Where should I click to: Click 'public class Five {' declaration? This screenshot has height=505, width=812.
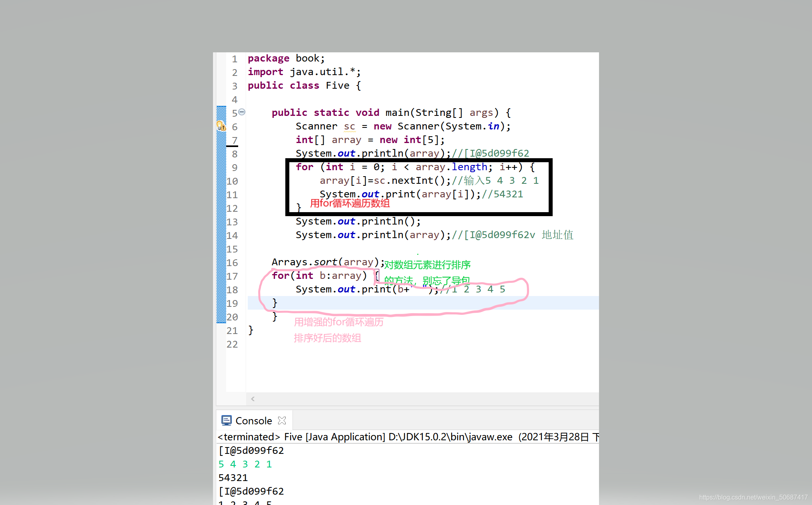tap(304, 85)
